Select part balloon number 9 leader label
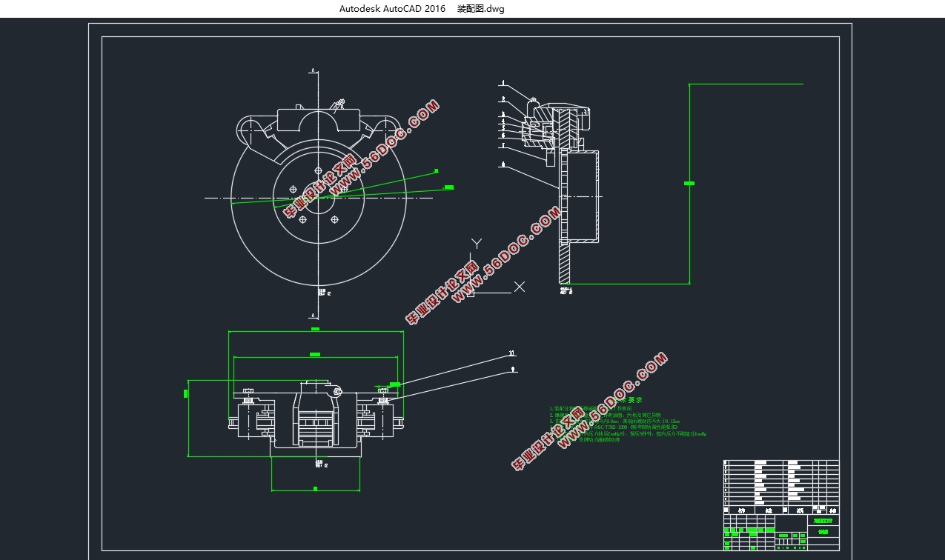The image size is (945, 560). coord(513,368)
